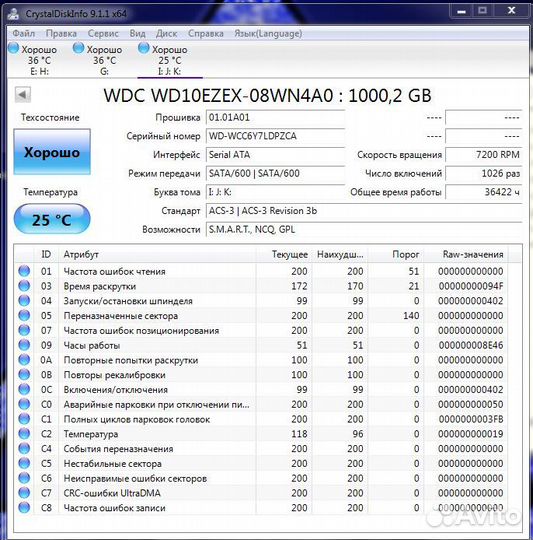533x540 pixels.
Task: Select the Частота ошибок позиционирования row
Action: [x=261, y=330]
